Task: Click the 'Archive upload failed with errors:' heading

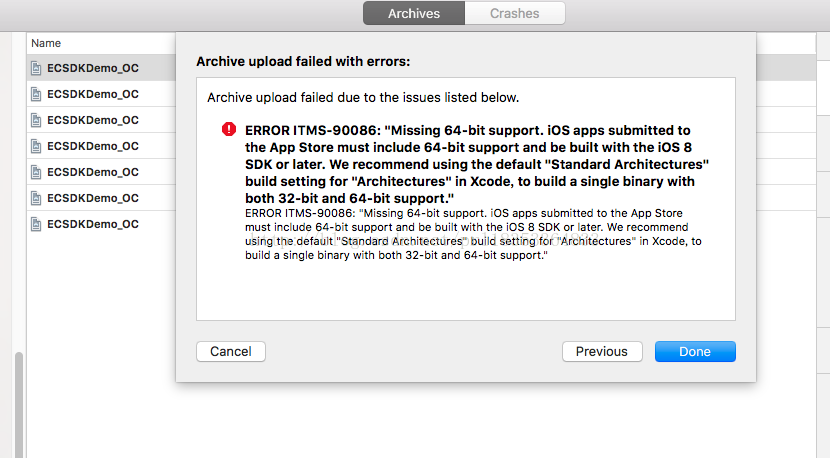Action: [x=303, y=61]
